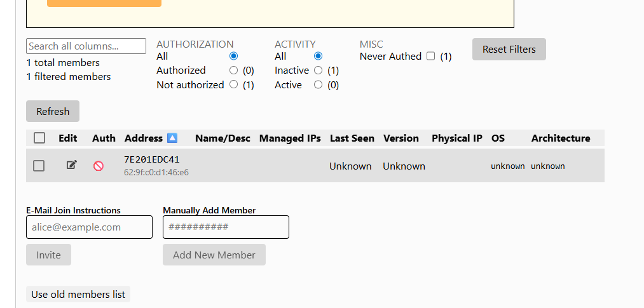Switch to the old members list
The image size is (644, 308).
coord(78,294)
